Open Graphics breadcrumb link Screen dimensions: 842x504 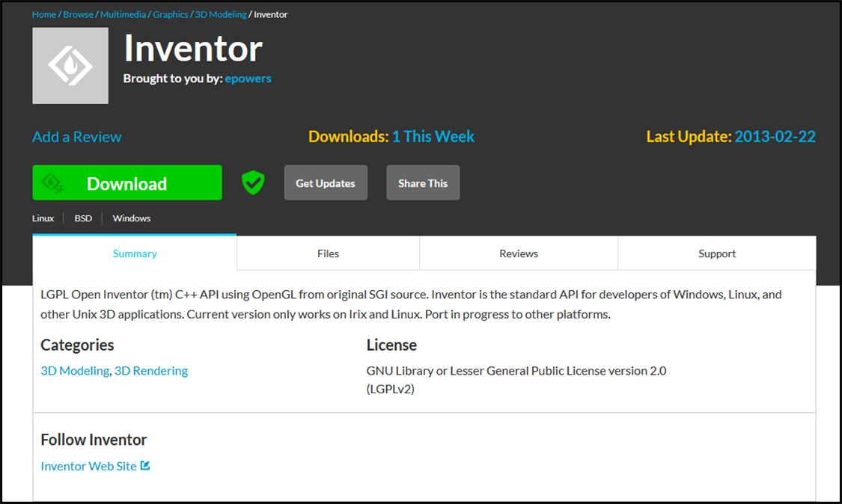click(x=171, y=14)
